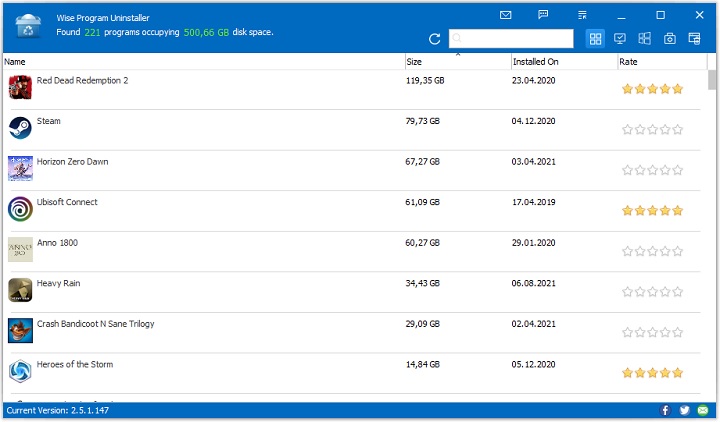720x422 pixels.
Task: Sort list by the Size column header
Action: (x=456, y=62)
